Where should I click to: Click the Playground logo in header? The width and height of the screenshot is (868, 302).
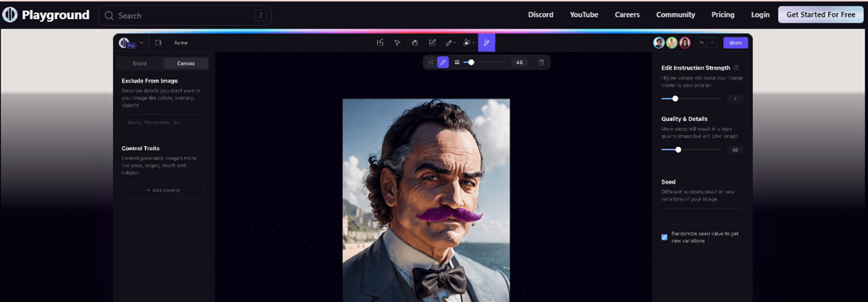point(45,15)
